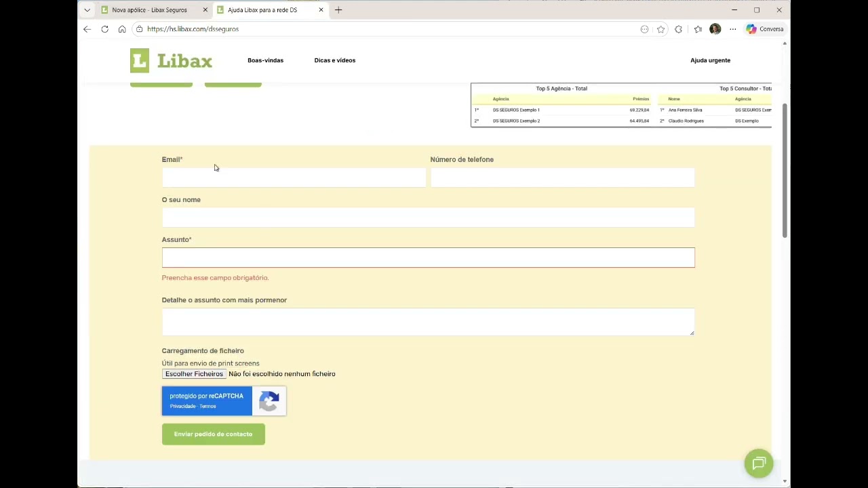The height and width of the screenshot is (488, 868).
Task: Click 'Preencha esse campo obrigatório.' message
Action: click(x=215, y=278)
